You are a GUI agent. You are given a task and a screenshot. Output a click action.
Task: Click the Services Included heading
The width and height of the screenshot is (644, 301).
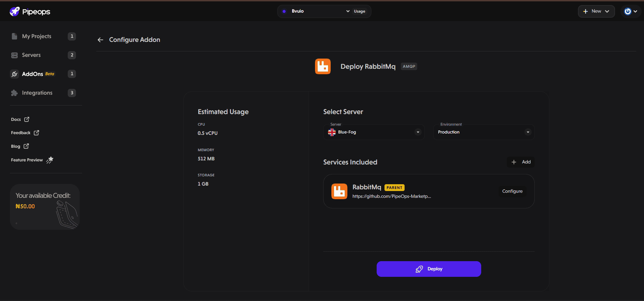click(350, 162)
